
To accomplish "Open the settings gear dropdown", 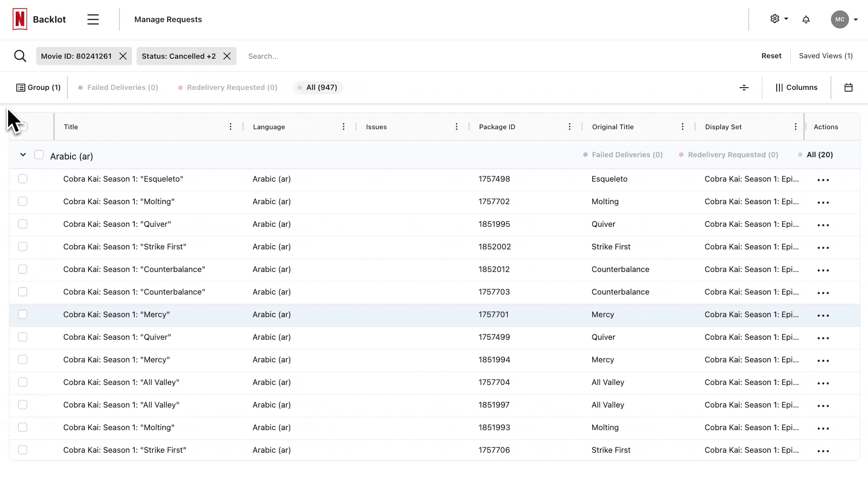I will coord(779,19).
